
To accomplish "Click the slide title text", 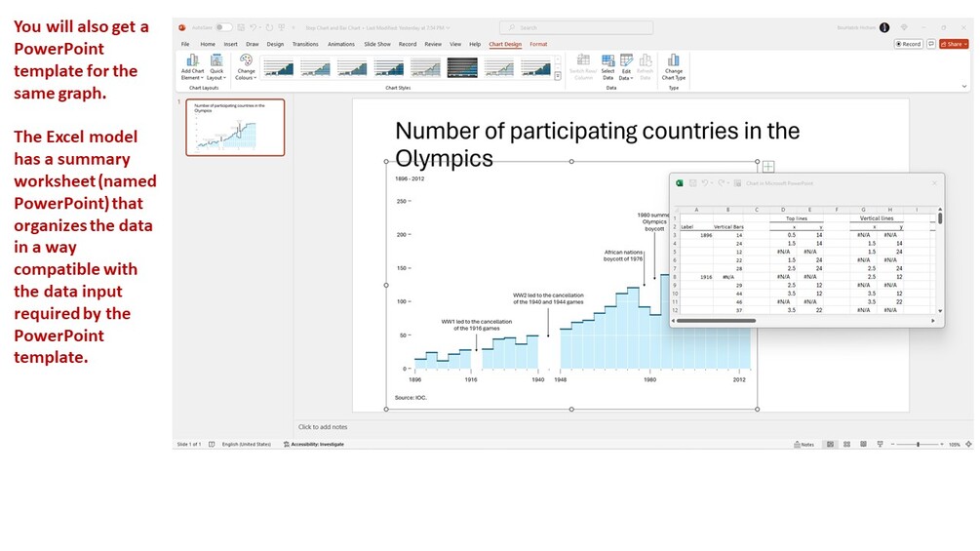I will [597, 144].
